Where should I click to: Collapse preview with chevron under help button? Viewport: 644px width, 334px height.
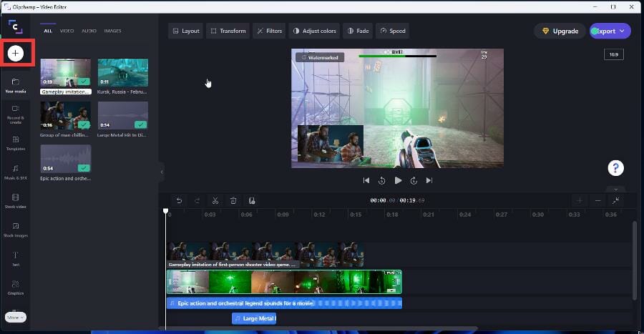coord(615,190)
